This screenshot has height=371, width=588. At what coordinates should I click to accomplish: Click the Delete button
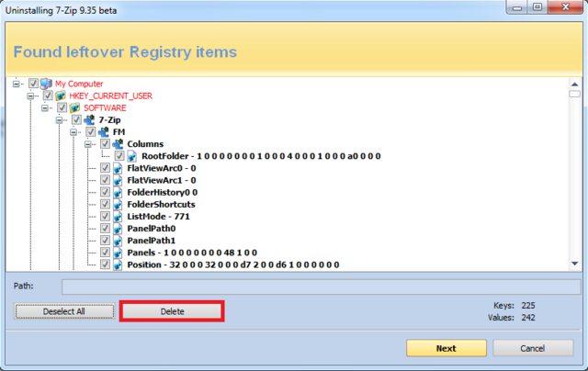click(172, 311)
